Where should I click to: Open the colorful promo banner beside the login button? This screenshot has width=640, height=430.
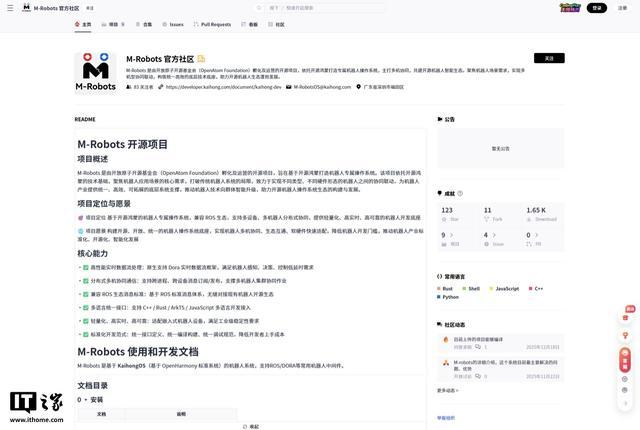pos(570,8)
